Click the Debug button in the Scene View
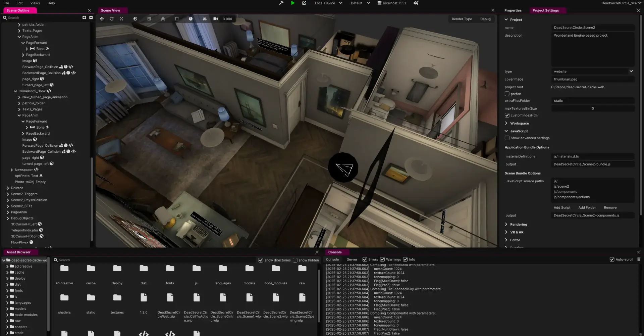The image size is (644, 336). pyautogui.click(x=485, y=19)
